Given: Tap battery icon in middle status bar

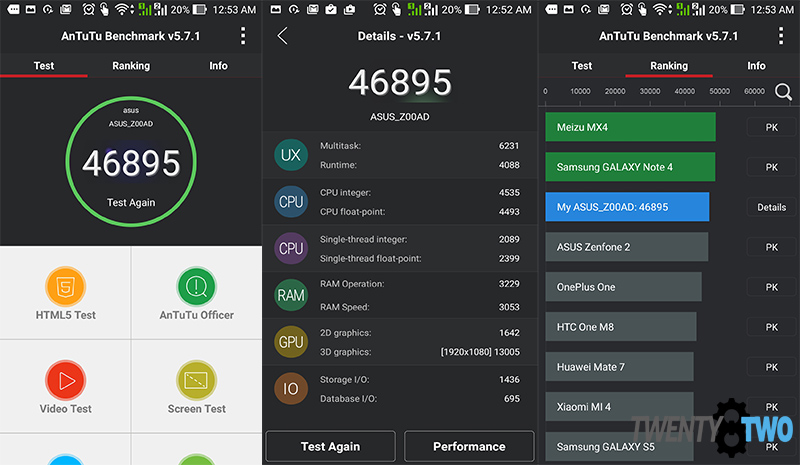Looking at the screenshot, I should coord(473,9).
